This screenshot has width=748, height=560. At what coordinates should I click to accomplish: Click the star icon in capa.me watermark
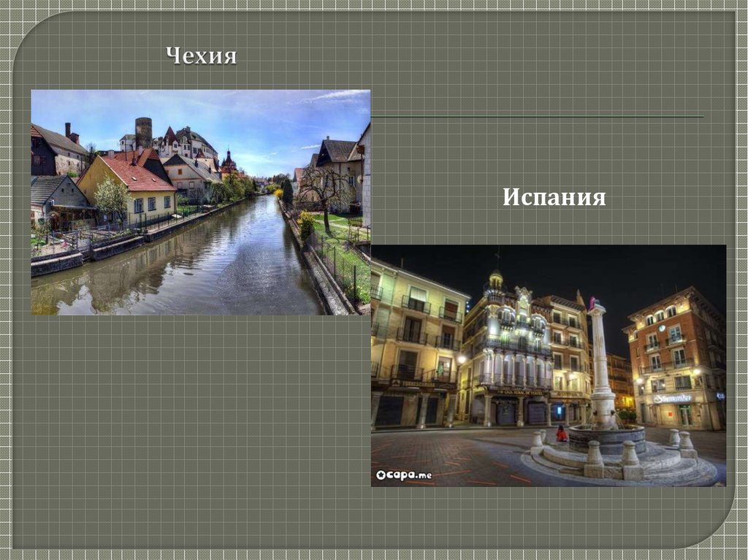(x=381, y=475)
